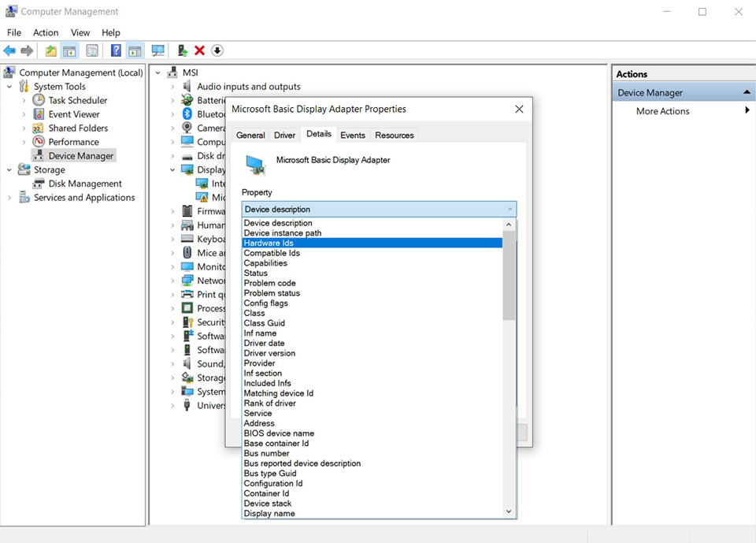The width and height of the screenshot is (756, 543).
Task: Switch to the Resources tab
Action: [x=395, y=135]
